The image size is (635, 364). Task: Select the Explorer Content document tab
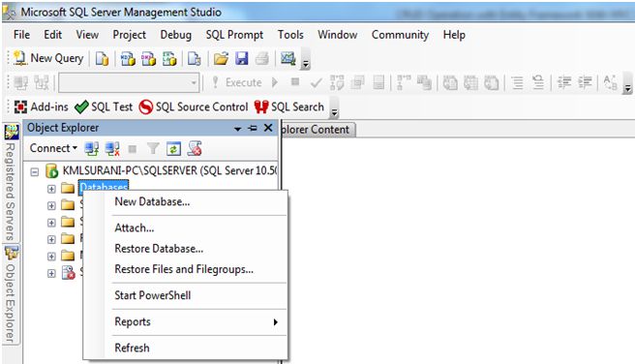[318, 130]
